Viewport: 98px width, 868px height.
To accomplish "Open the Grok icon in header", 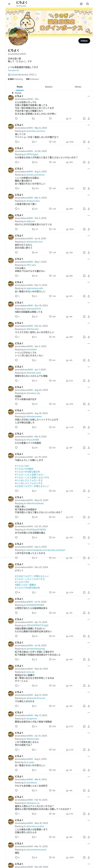I will point(81,4).
